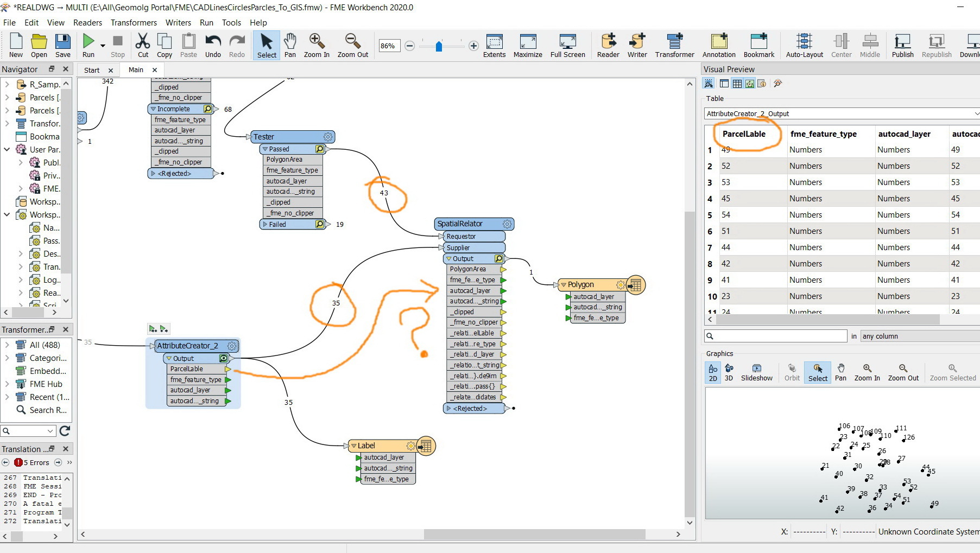Start Slideshow in the Graphics panel
This screenshot has width=980, height=553.
pyautogui.click(x=756, y=372)
